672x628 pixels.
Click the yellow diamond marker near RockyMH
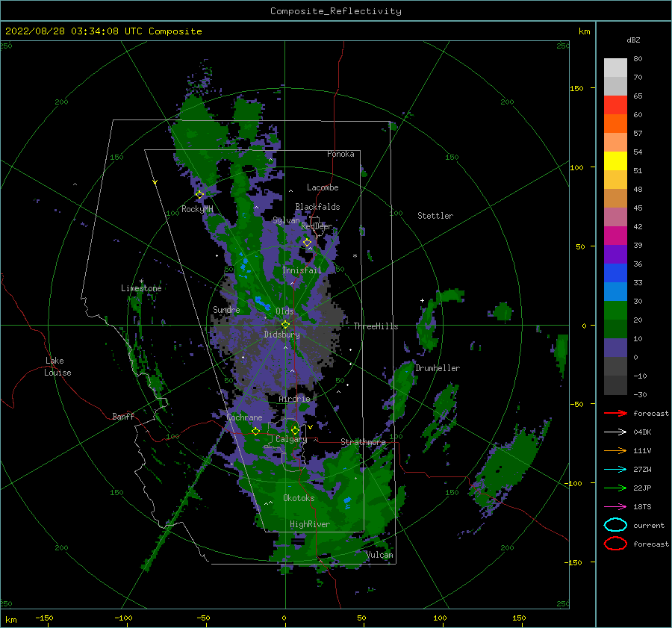(199, 195)
